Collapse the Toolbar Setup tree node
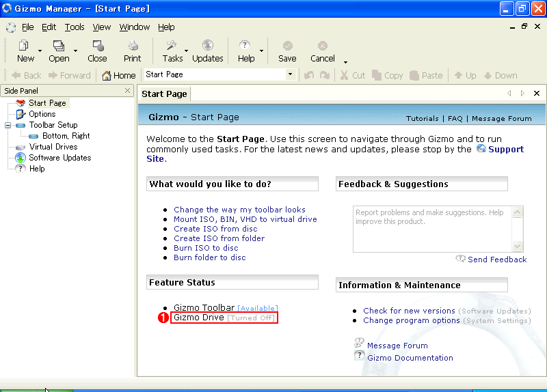This screenshot has width=547, height=392. coord(8,125)
